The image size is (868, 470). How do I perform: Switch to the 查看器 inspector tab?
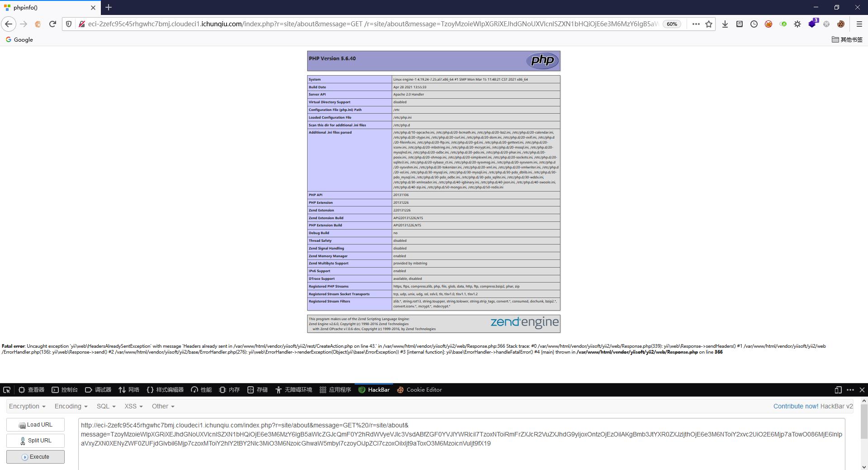pos(31,390)
